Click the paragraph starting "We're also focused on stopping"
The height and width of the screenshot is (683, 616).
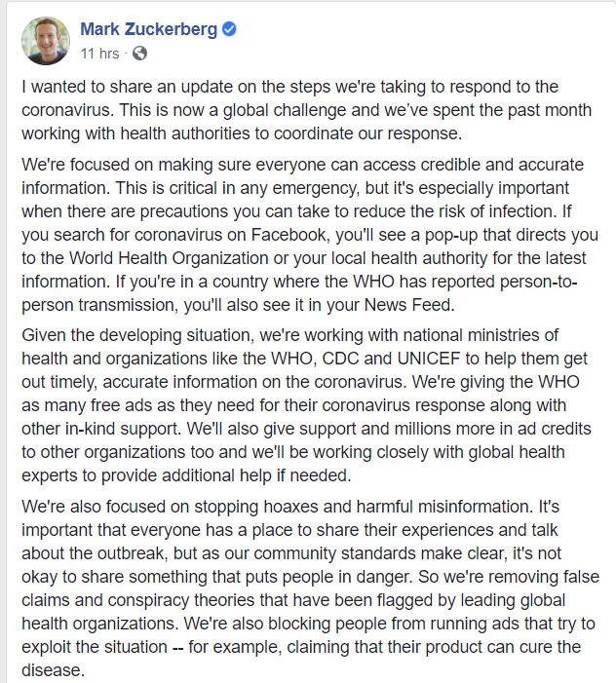(310, 588)
